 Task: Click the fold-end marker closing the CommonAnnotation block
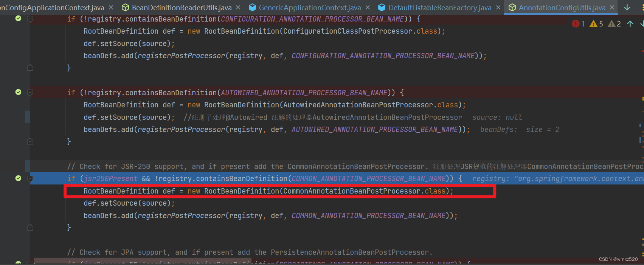click(x=30, y=227)
